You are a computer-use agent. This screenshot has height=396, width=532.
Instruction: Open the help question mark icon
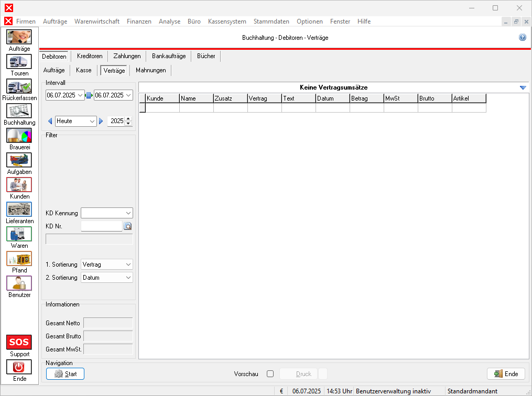(522, 38)
